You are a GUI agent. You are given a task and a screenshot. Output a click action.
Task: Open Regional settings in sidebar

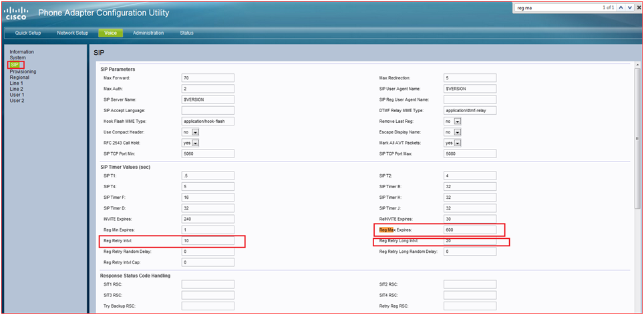19,77
